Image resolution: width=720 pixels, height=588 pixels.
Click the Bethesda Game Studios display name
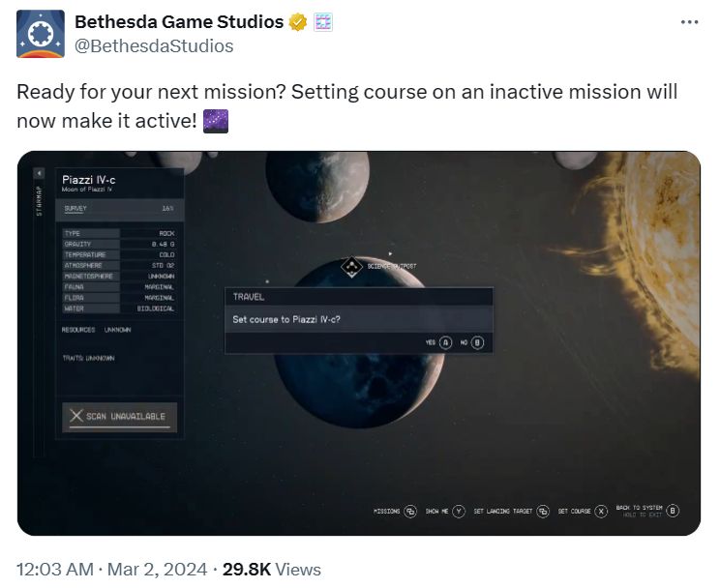point(179,21)
